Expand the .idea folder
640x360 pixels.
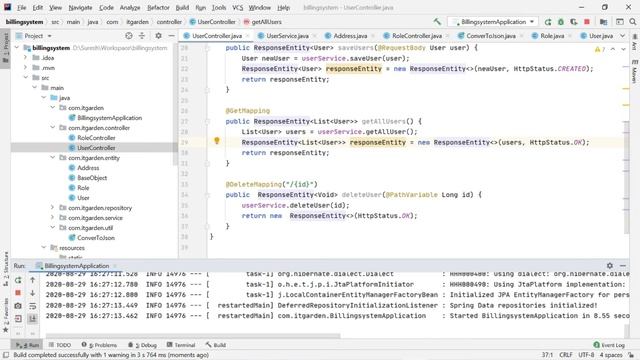coord(26,58)
